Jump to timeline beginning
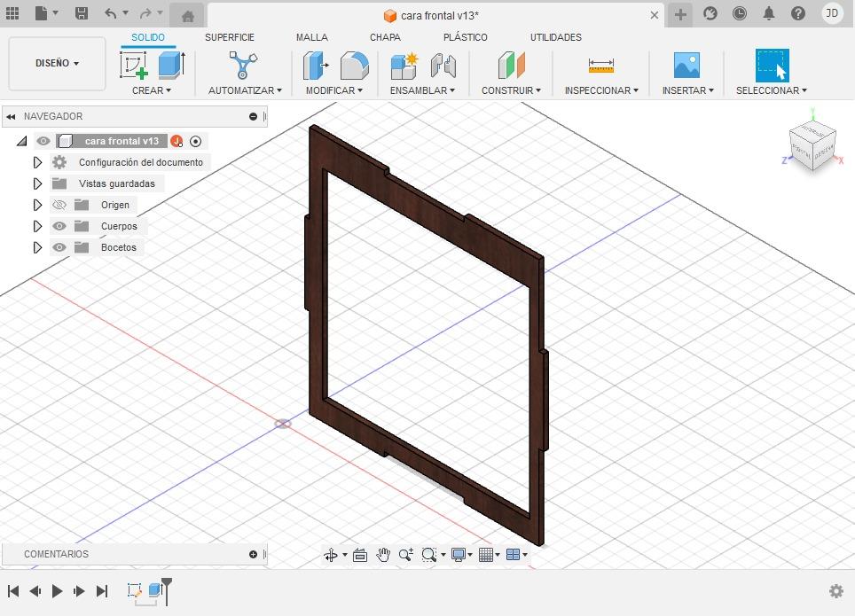This screenshot has height=616, width=855. point(13,591)
